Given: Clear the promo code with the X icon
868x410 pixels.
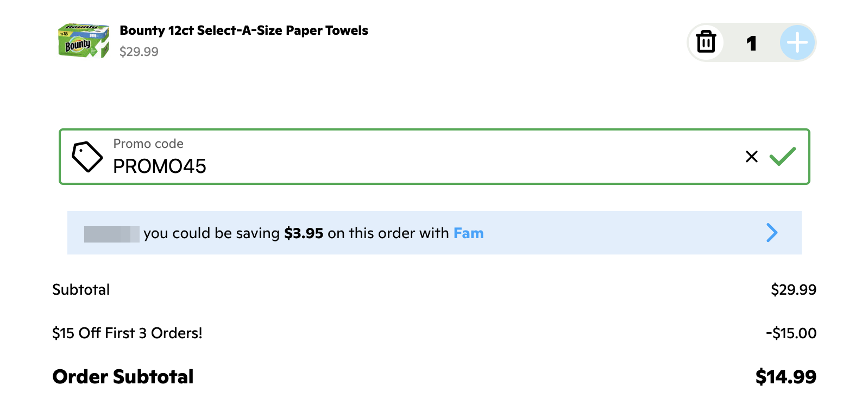Looking at the screenshot, I should [752, 157].
